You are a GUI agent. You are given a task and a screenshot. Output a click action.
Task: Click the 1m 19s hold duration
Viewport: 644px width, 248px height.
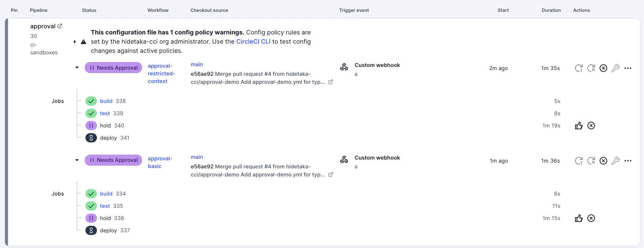pos(551,126)
